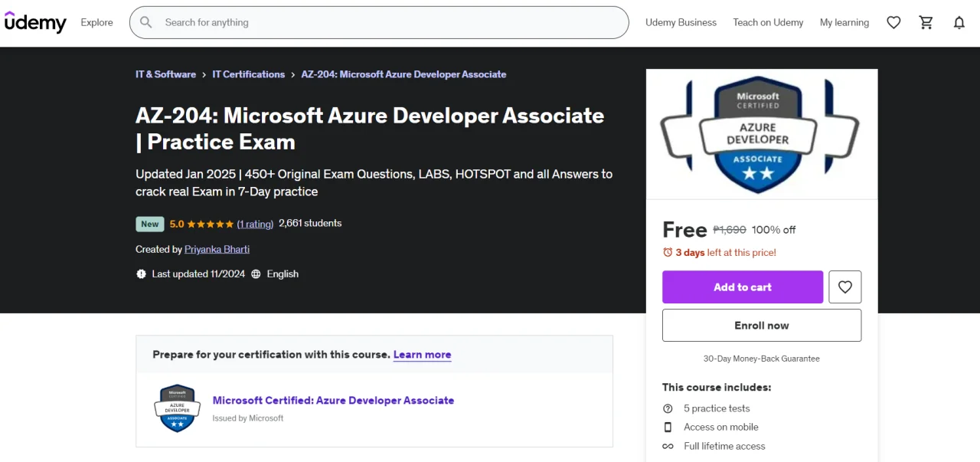
Task: Click the This course includes heading
Action: point(717,387)
